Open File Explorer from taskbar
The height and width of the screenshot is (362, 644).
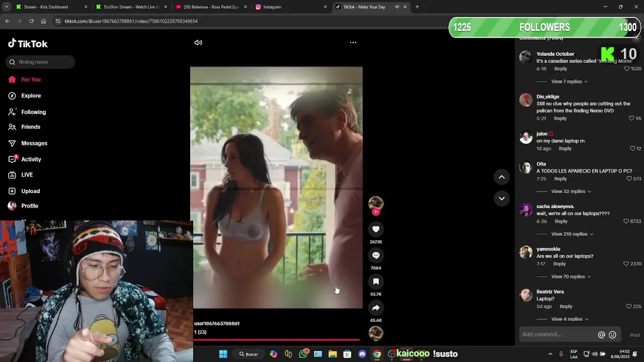[x=333, y=354]
